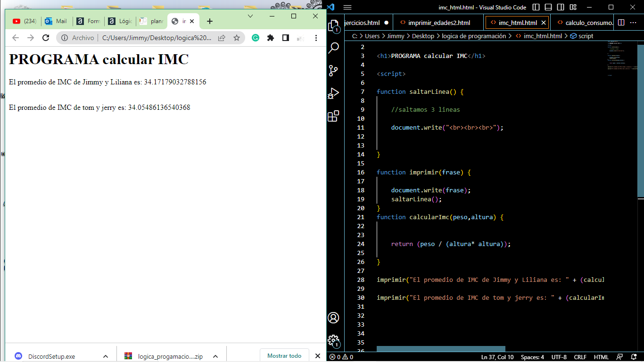Toggle the bottom panel layout icon

coord(548,7)
